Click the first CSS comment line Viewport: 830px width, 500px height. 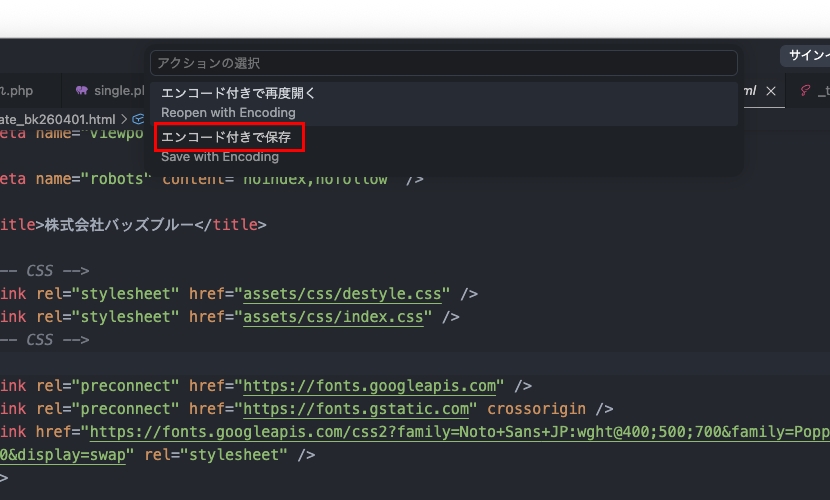coord(44,271)
